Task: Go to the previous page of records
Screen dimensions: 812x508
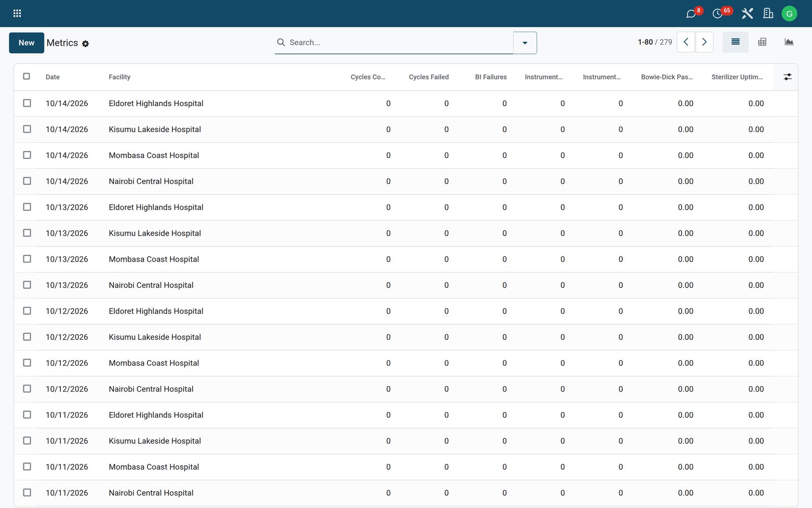Action: (x=686, y=42)
